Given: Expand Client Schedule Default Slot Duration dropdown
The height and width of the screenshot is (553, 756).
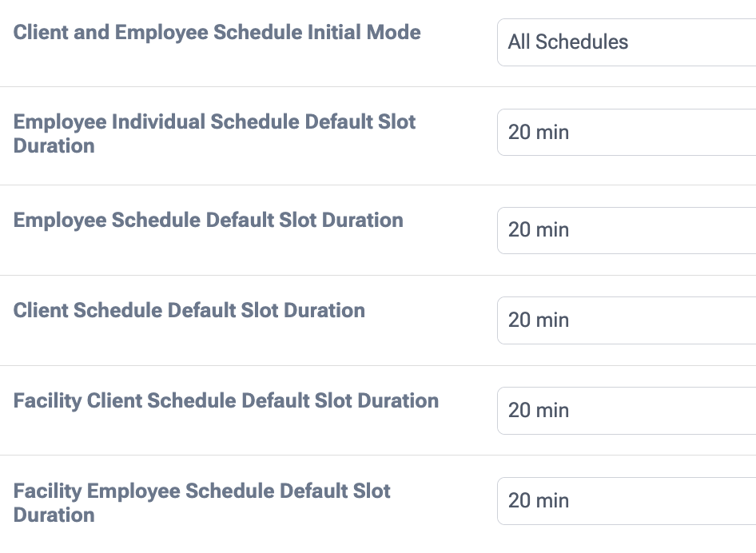Looking at the screenshot, I should [627, 320].
